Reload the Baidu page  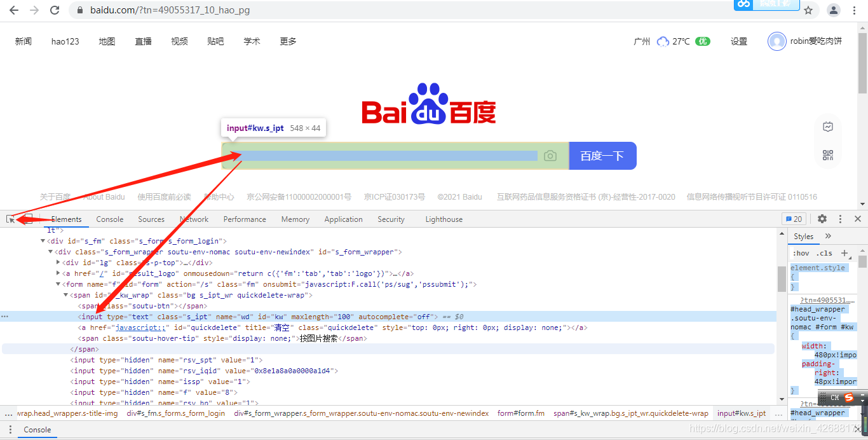[x=55, y=10]
